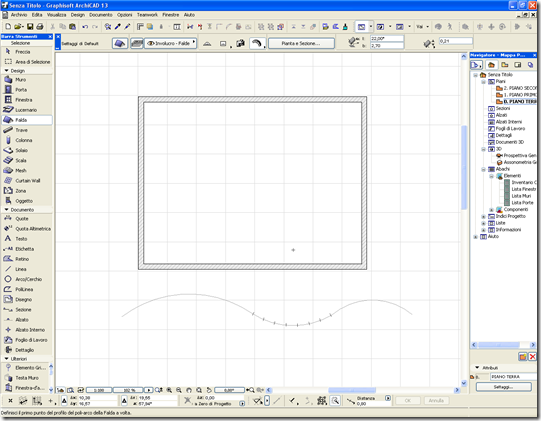Select the Curtain Wall tool
Image resolution: width=541 pixels, height=421 pixels.
[27, 180]
